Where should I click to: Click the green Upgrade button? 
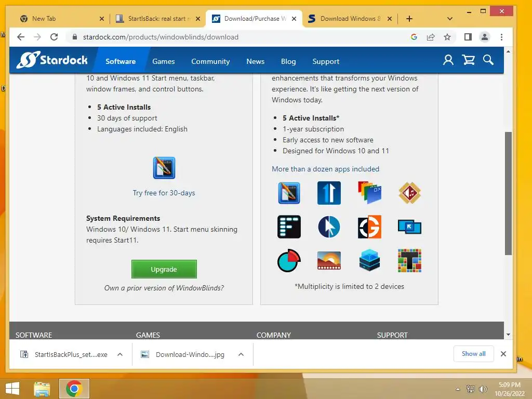coord(164,269)
